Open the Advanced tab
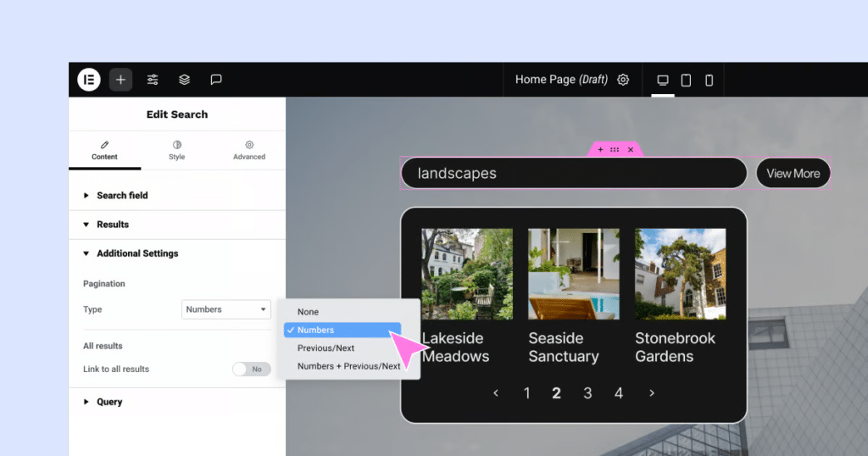 [x=249, y=151]
